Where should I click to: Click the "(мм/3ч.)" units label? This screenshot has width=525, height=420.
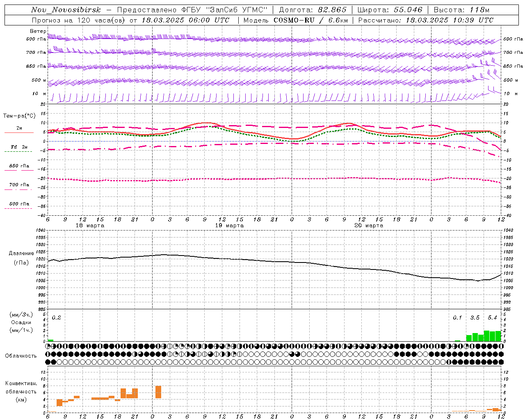click(21, 315)
